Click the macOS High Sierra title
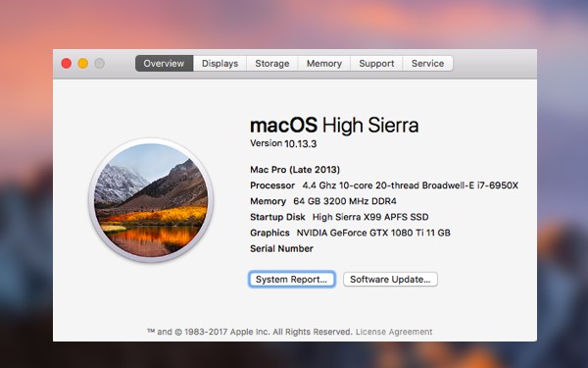The image size is (588, 368). click(334, 125)
